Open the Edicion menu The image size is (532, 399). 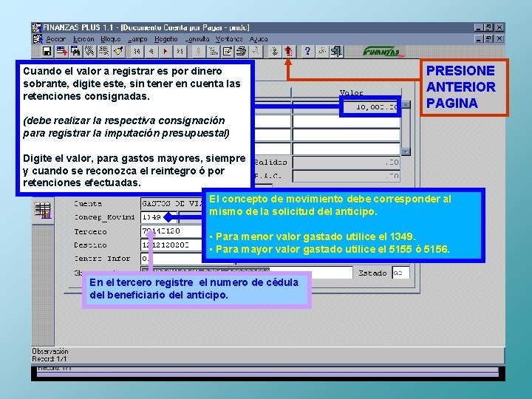[83, 39]
